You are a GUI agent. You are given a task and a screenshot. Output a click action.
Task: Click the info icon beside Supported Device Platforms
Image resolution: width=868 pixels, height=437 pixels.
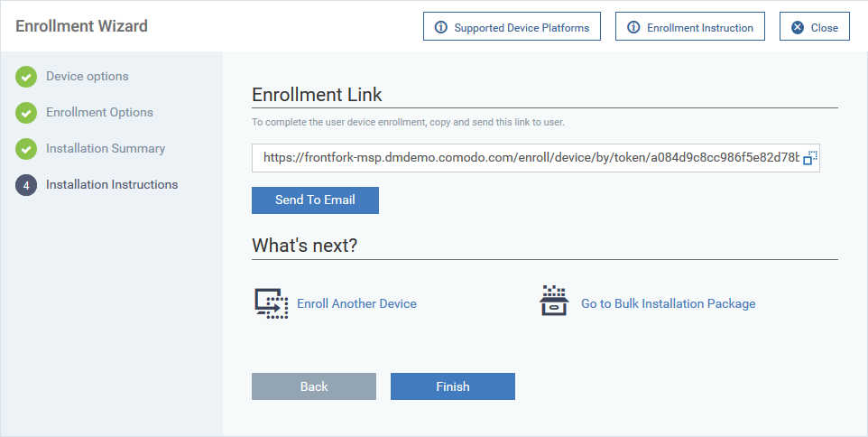coord(441,27)
